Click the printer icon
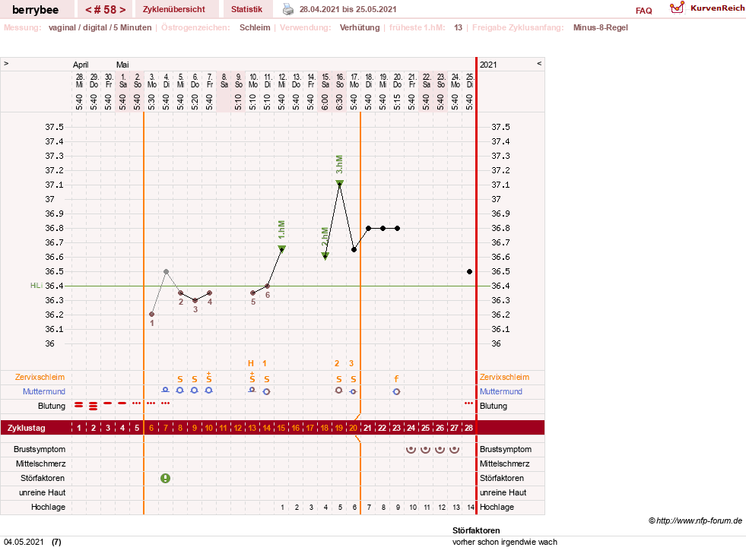Viewport: 746px width, 560px height. coord(288,9)
